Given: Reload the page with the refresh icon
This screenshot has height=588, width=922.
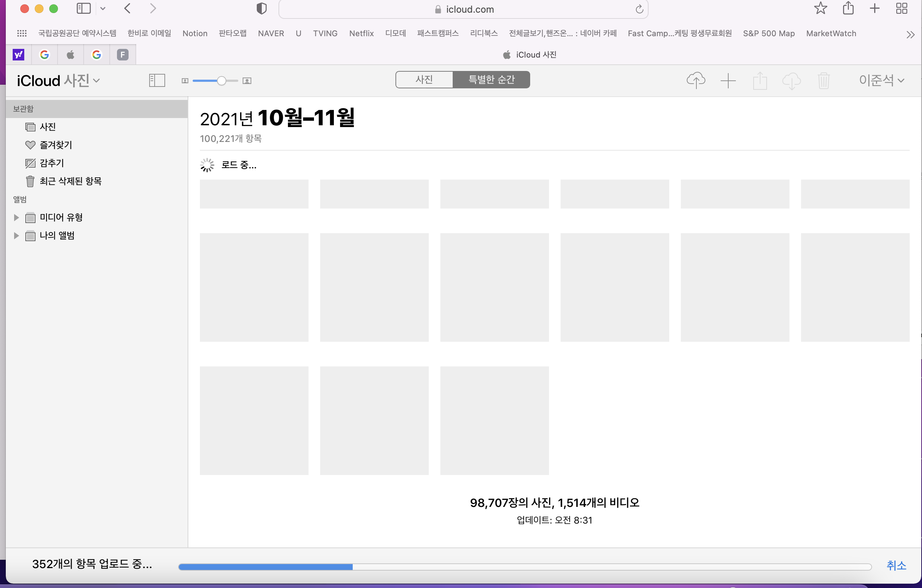Looking at the screenshot, I should click(x=639, y=9).
